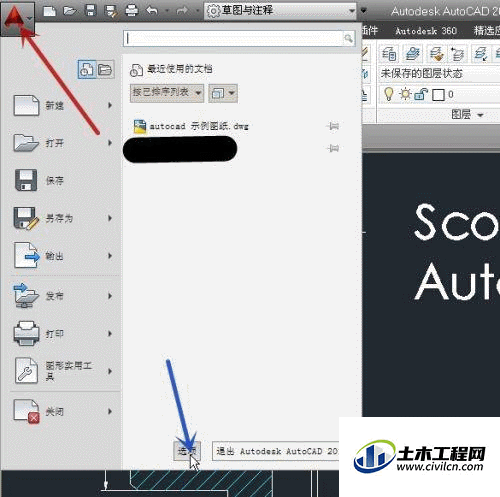Switch to 精选应用 ribbon tab
The height and width of the screenshot is (497, 500).
click(x=487, y=31)
